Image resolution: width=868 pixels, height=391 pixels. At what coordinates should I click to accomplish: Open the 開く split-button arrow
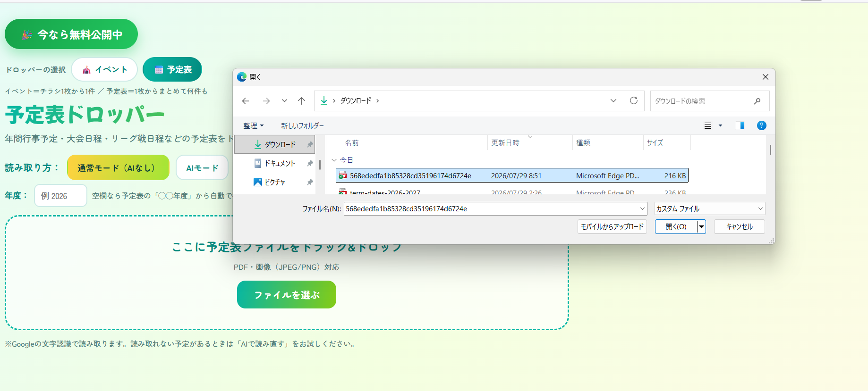[x=702, y=227]
